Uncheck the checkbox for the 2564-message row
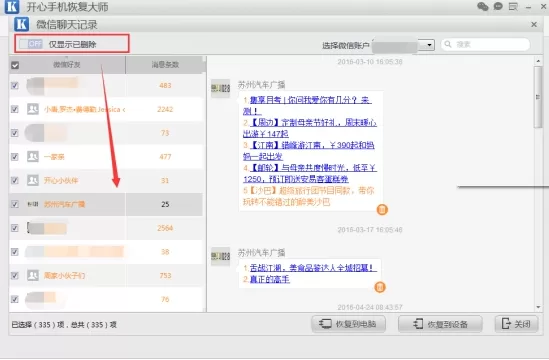Viewport: 549px width, 360px height. [15, 228]
